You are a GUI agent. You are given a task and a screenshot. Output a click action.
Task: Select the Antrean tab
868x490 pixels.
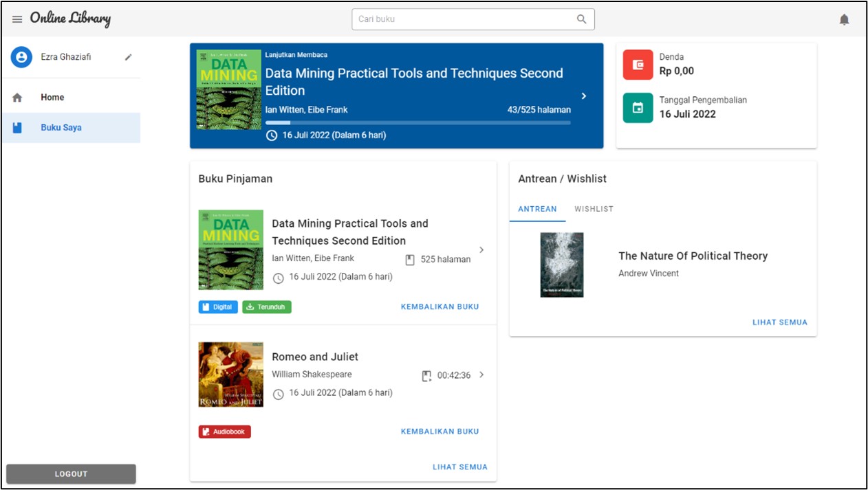tap(537, 209)
